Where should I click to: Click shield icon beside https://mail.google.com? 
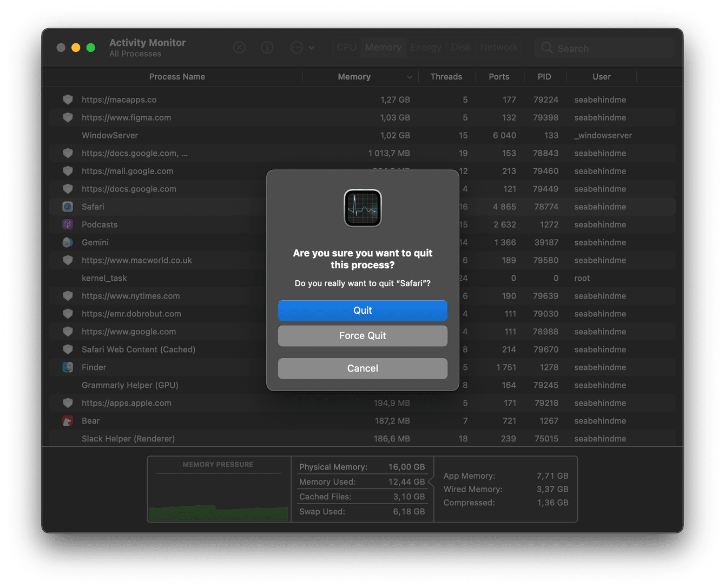click(x=68, y=171)
